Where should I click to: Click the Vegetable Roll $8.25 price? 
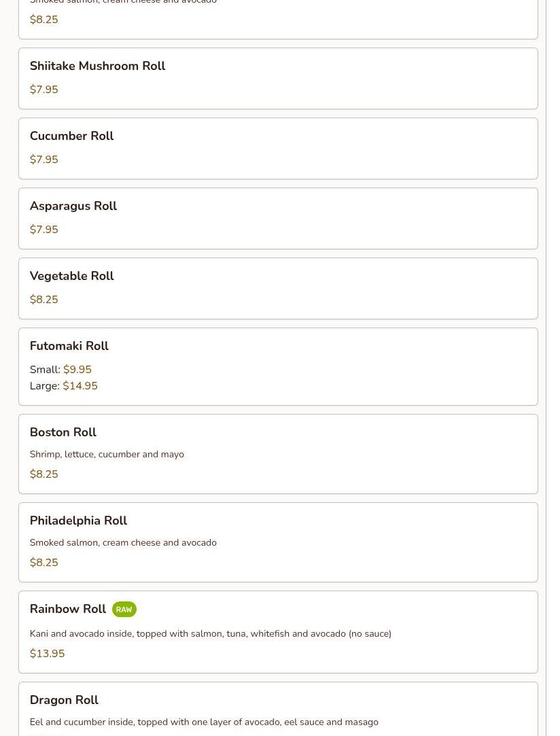point(44,300)
